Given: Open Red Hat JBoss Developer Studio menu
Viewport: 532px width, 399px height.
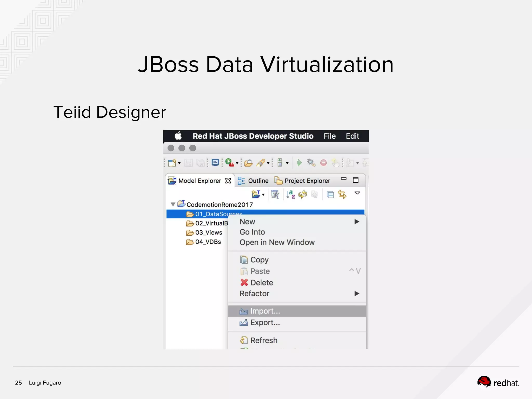Looking at the screenshot, I should pos(253,136).
